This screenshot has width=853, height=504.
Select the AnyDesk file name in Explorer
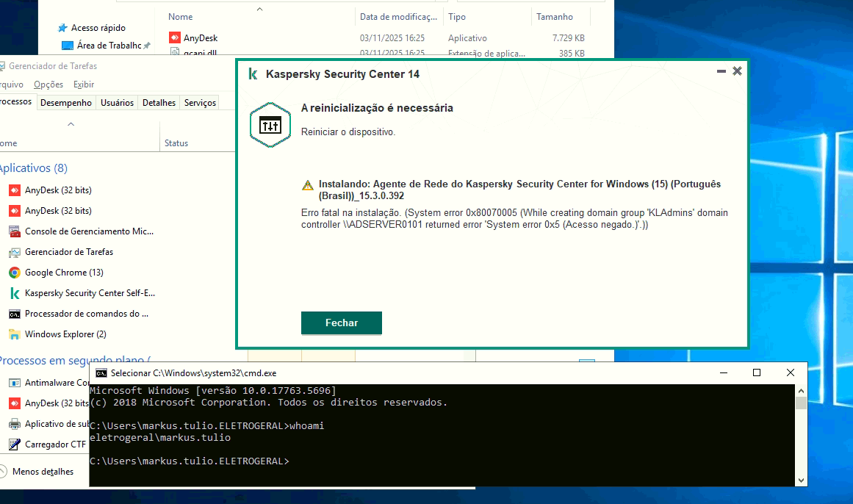point(200,38)
